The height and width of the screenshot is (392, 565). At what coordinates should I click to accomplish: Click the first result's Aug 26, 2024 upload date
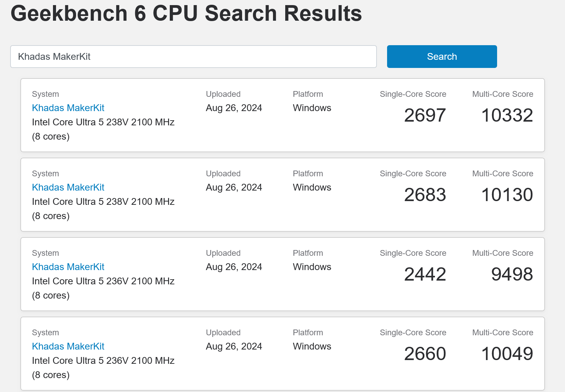tap(234, 108)
